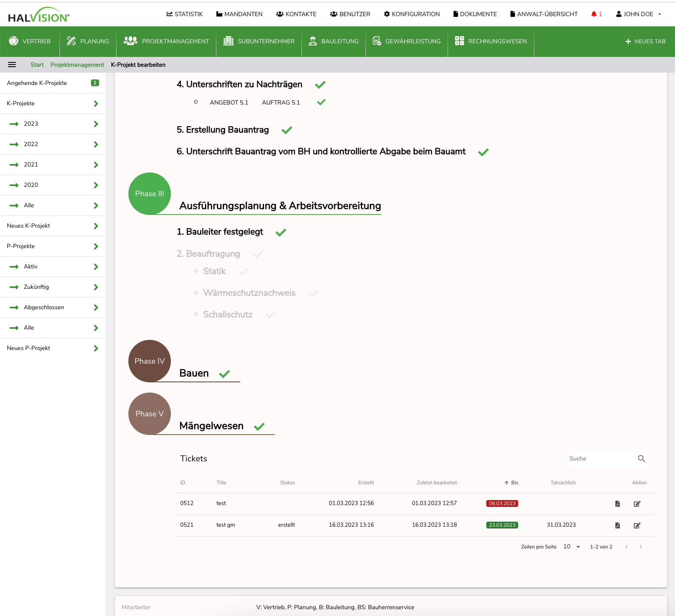This screenshot has width=675, height=616.
Task: Download PDF for ticket 0512
Action: pyautogui.click(x=618, y=503)
